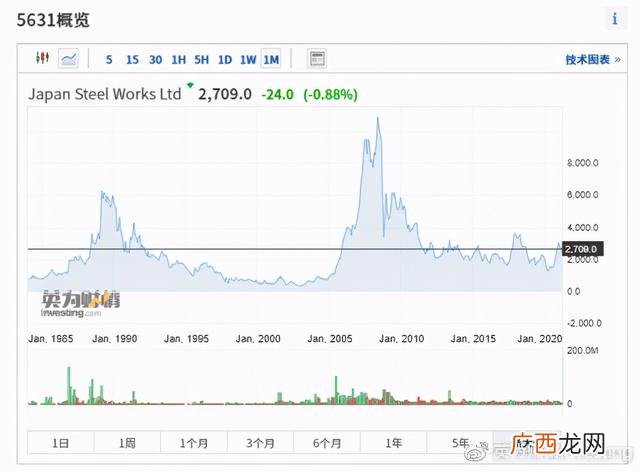640x472 pixels.
Task: Click the 6,000.0 price axis label
Action: [582, 195]
